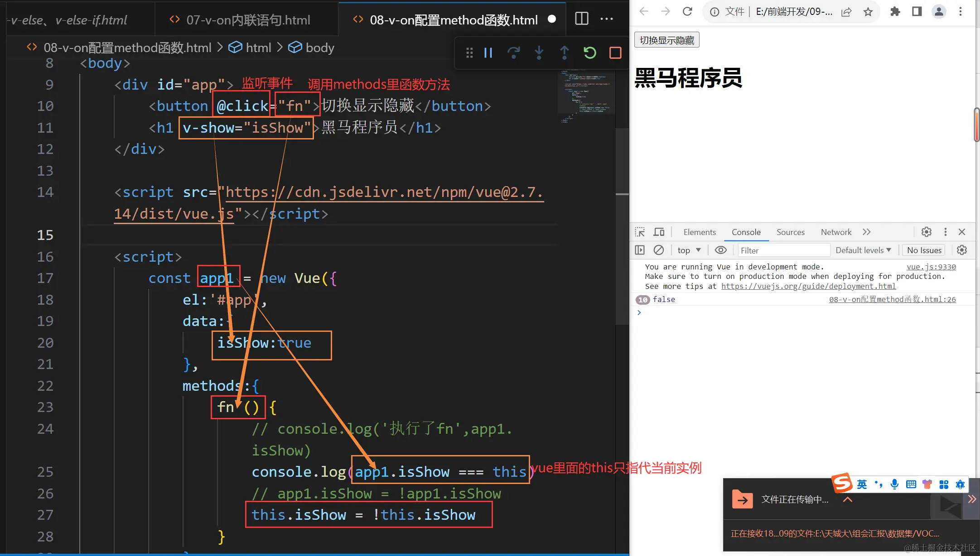Stop debugging with the red square
Screen dimensions: 980x556
(615, 53)
